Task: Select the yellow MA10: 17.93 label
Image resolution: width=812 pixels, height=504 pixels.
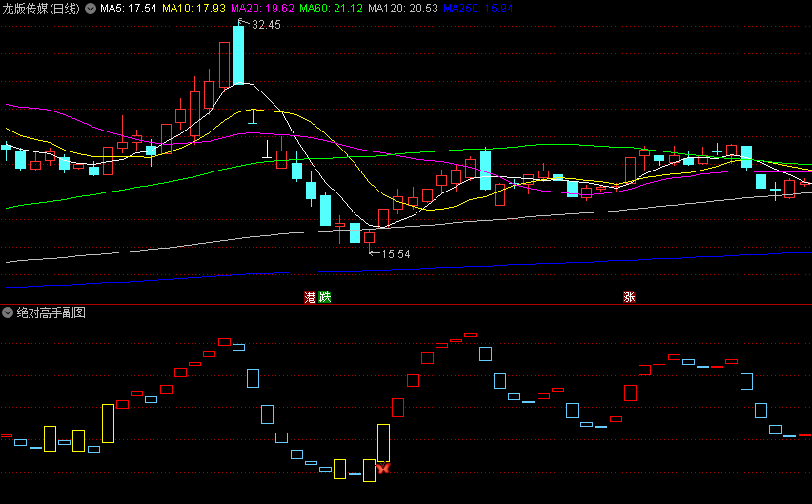Action: point(193,9)
